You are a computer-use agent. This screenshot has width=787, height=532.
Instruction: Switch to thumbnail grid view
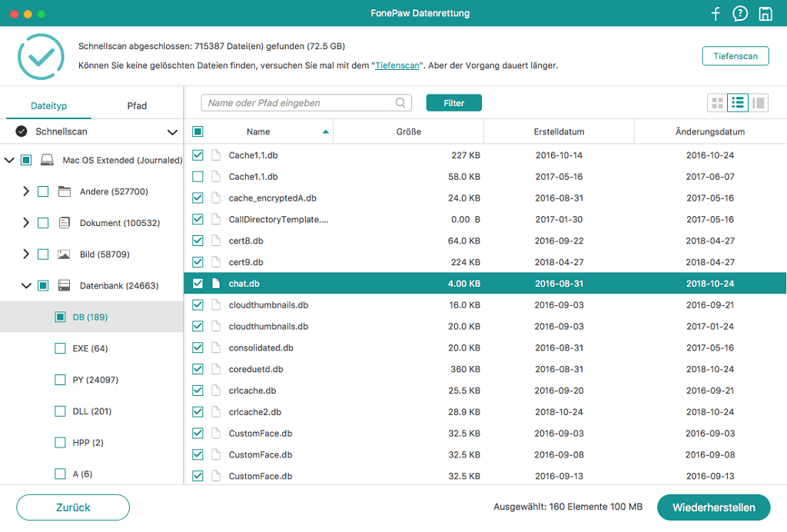718,103
